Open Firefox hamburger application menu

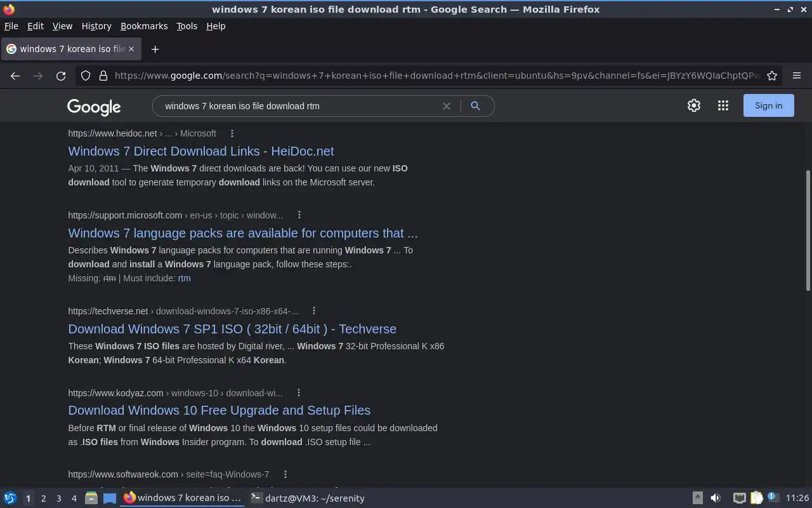pos(797,76)
